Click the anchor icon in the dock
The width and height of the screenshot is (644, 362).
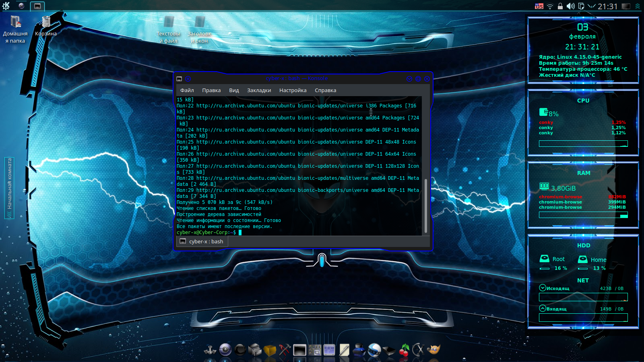(x=210, y=350)
